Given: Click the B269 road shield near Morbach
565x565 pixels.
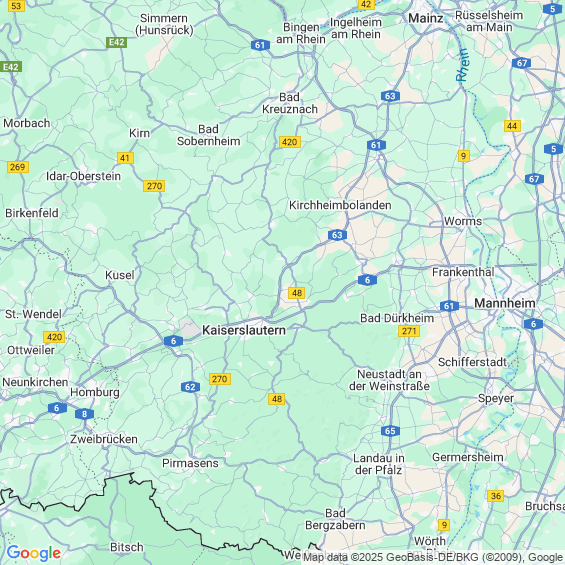Looking at the screenshot, I should [x=18, y=167].
